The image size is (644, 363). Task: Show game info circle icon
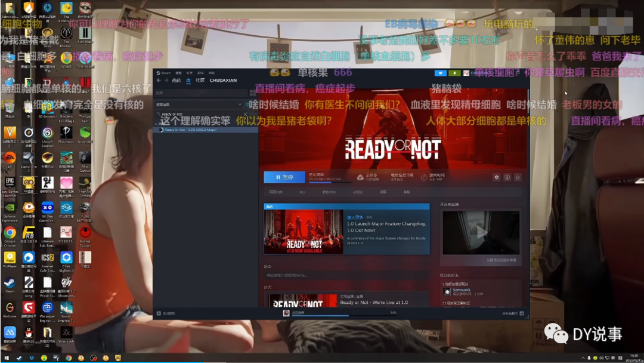coord(507,177)
